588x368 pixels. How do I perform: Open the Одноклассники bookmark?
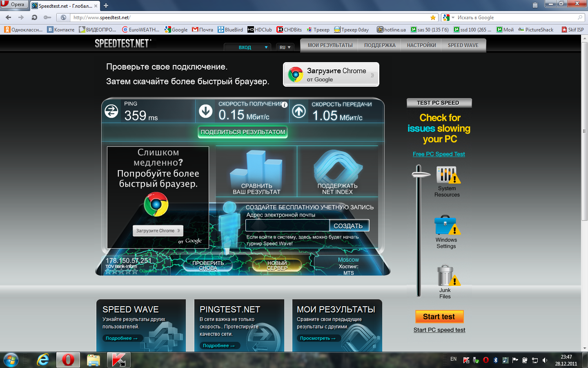pyautogui.click(x=23, y=29)
